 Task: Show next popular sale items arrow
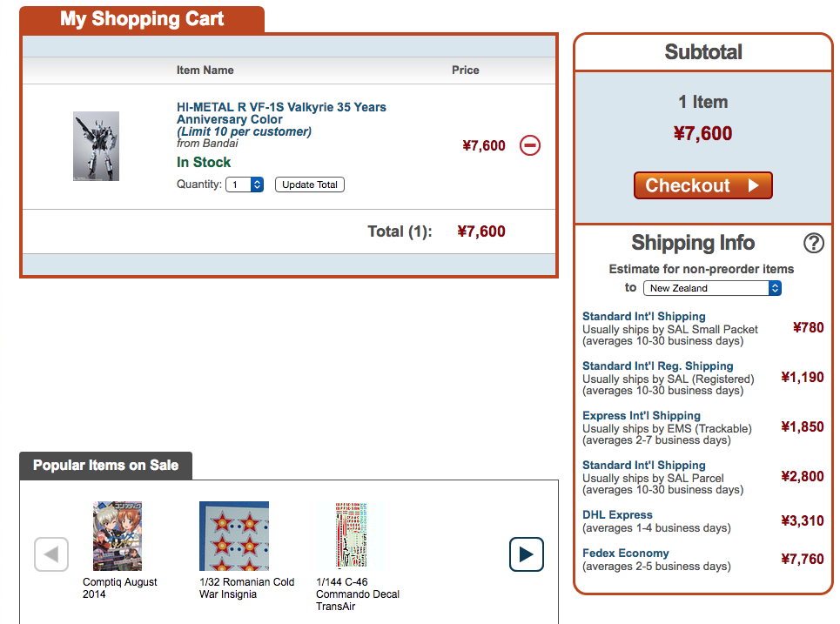click(x=526, y=554)
